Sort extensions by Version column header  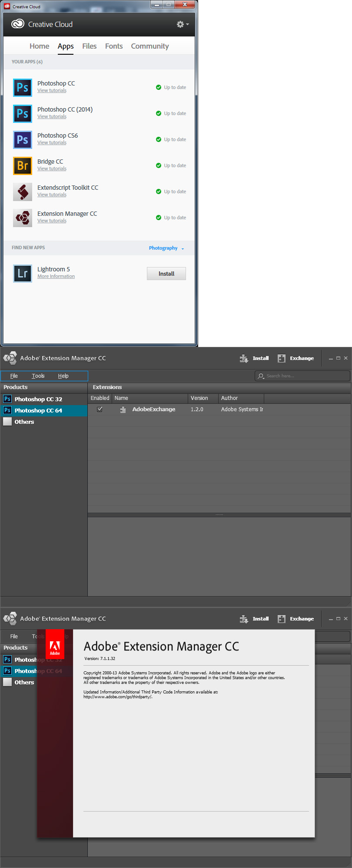203,398
